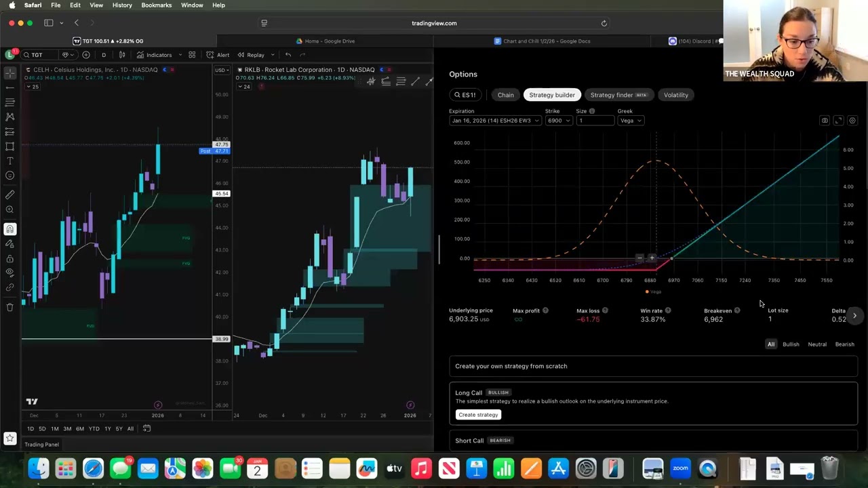Filter strategies by Neutral

[x=817, y=344]
